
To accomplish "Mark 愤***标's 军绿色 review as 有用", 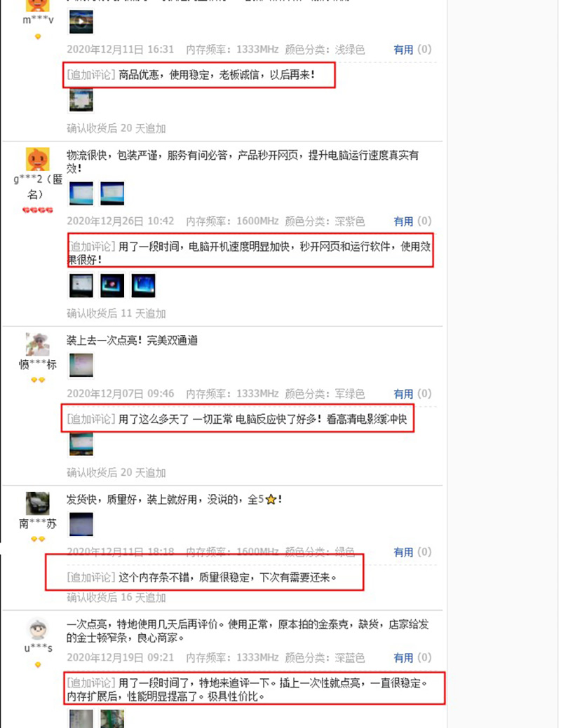I will click(x=403, y=394).
